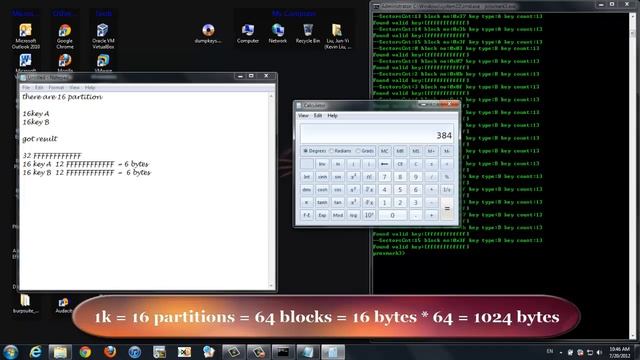The width and height of the screenshot is (640, 360).
Task: Click the Notepad vertical scrollbar
Action: click(271, 191)
